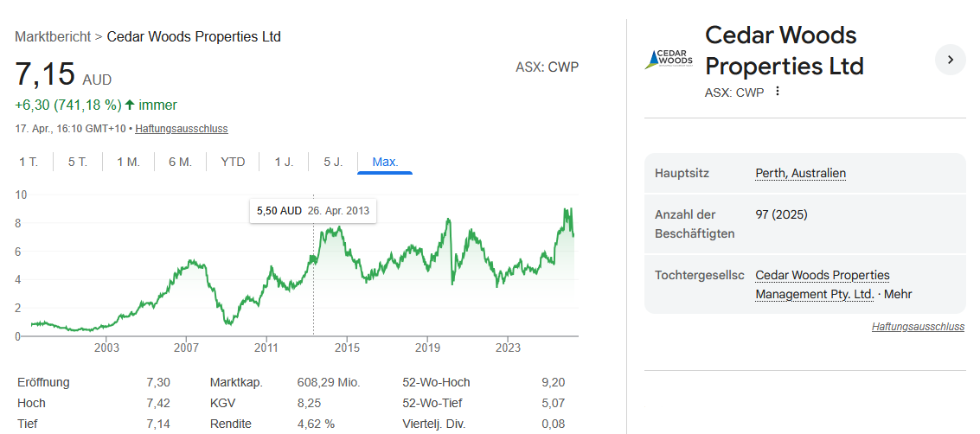Open the Haftungsausschluss link below info panel
The image size is (980, 434).
point(917,327)
